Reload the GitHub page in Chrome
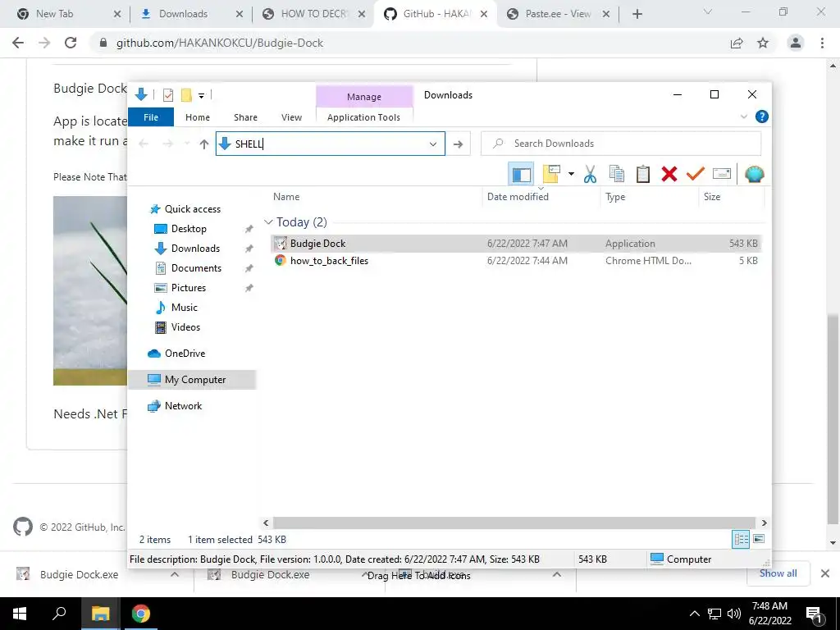 pos(71,43)
